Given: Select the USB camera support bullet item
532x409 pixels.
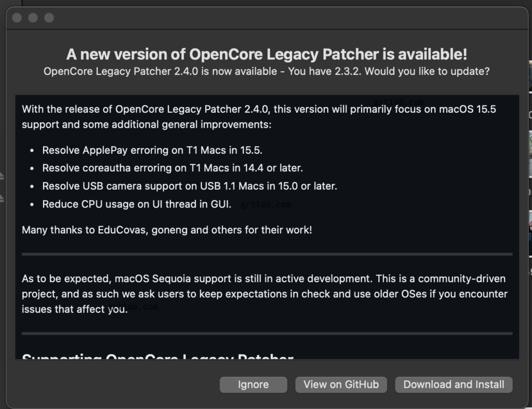Looking at the screenshot, I should pyautogui.click(x=190, y=186).
